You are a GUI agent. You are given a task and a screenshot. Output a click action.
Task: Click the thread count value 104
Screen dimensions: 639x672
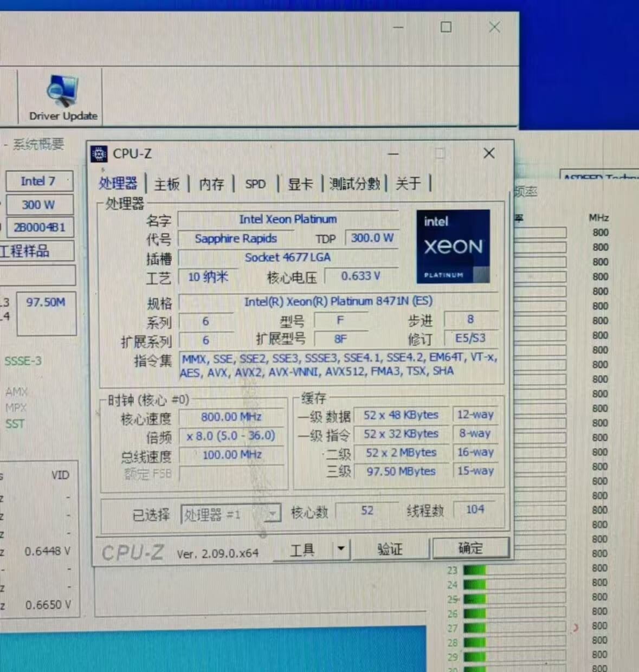coord(475,509)
